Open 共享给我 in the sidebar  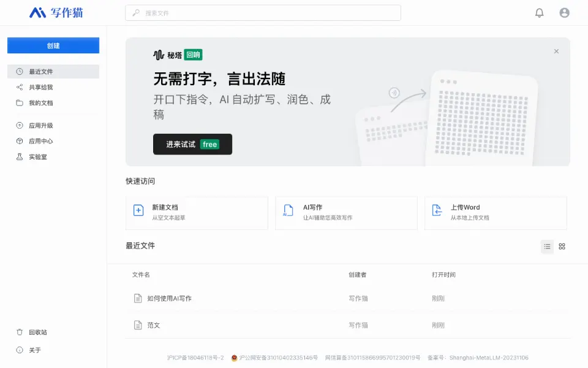(x=53, y=87)
